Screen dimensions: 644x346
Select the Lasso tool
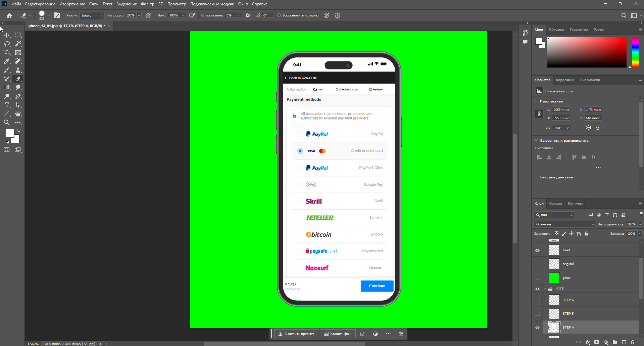(x=7, y=44)
